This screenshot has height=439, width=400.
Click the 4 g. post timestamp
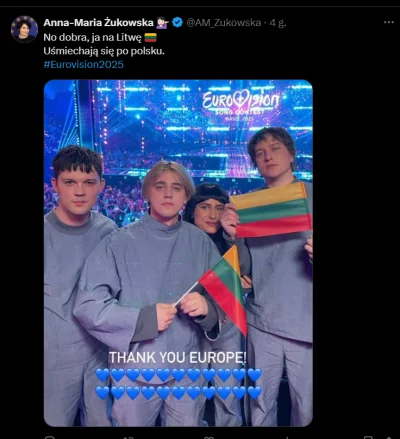coord(278,23)
